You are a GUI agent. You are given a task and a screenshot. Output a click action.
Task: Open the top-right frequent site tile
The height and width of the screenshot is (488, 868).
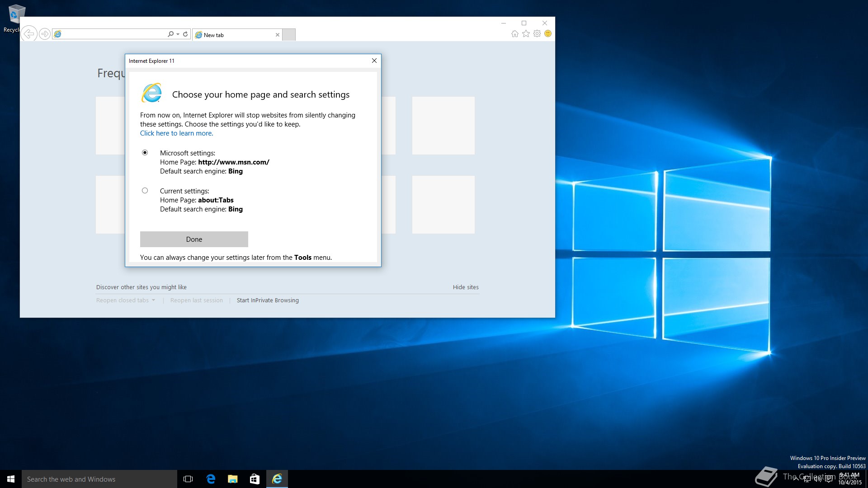pyautogui.click(x=443, y=126)
